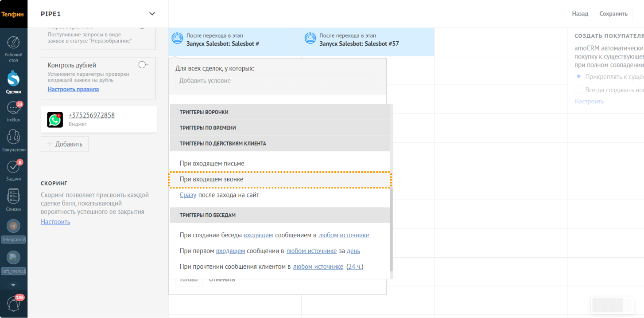The height and width of the screenshot is (318, 644).
Task: Select the Всегда создавать новую radio option
Action: click(578, 90)
